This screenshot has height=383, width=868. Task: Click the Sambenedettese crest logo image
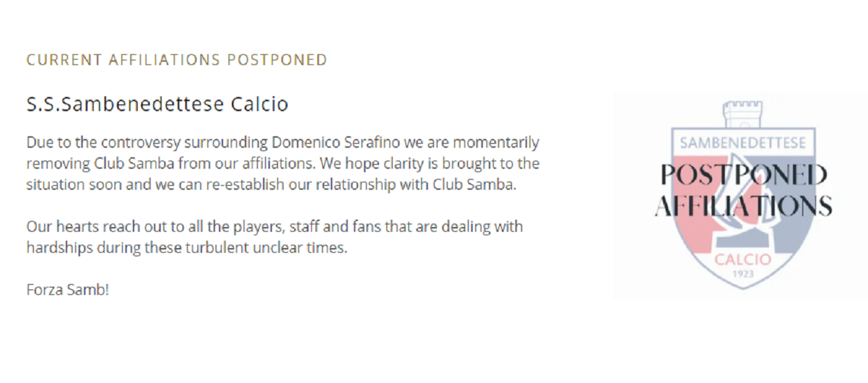point(741,196)
